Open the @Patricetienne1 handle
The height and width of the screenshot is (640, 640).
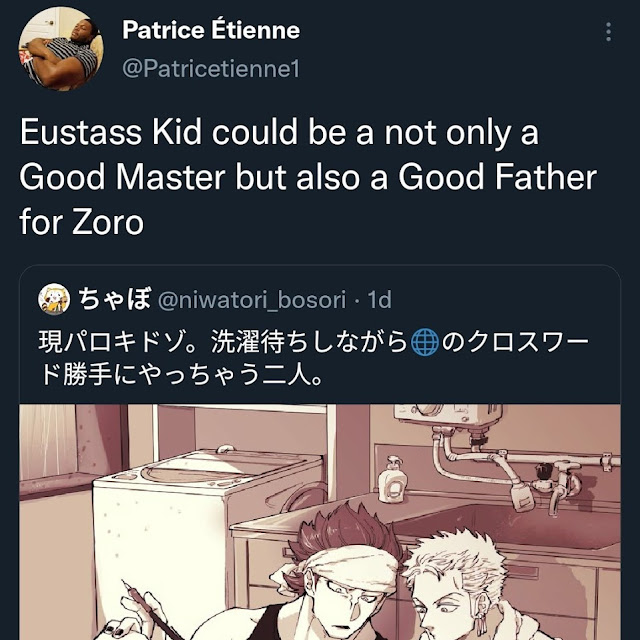[211, 68]
